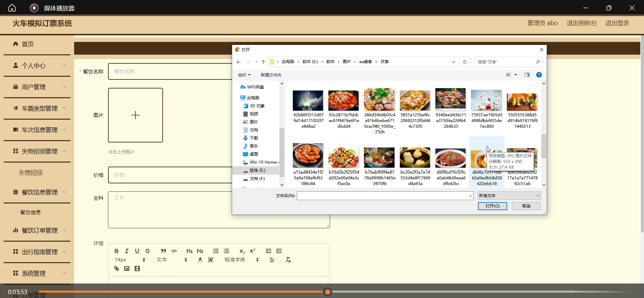Open the file dialog help icon
This screenshot has width=644, height=298.
539,75
